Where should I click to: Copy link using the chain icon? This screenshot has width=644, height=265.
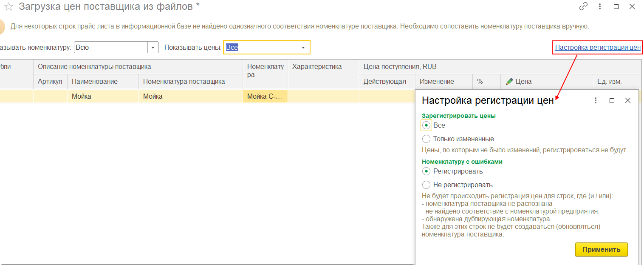583,6
